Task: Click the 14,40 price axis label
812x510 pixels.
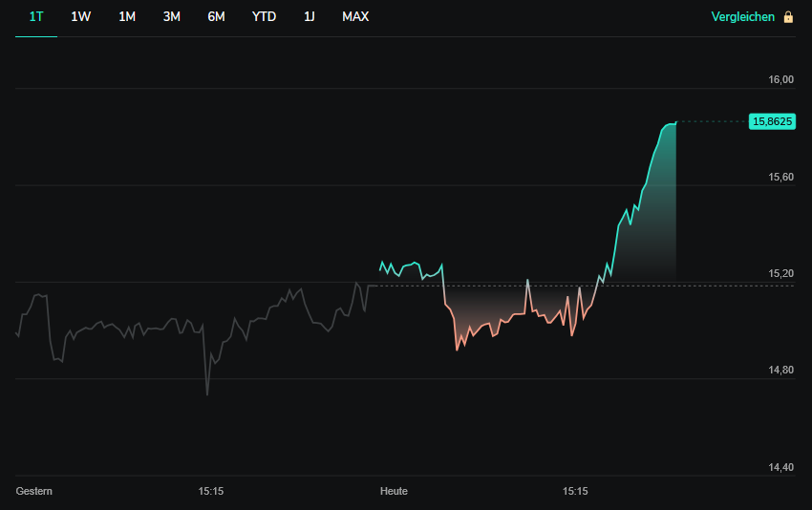Action: (x=780, y=467)
